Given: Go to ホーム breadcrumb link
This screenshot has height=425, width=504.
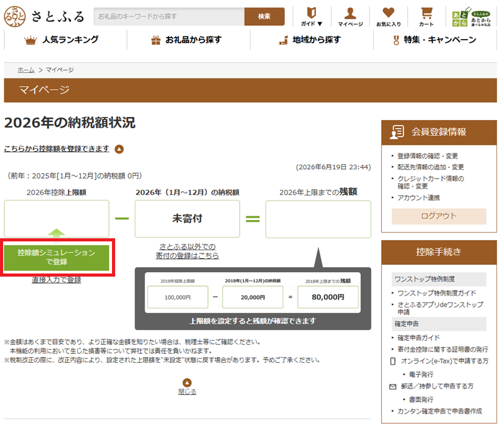Looking at the screenshot, I should [26, 70].
